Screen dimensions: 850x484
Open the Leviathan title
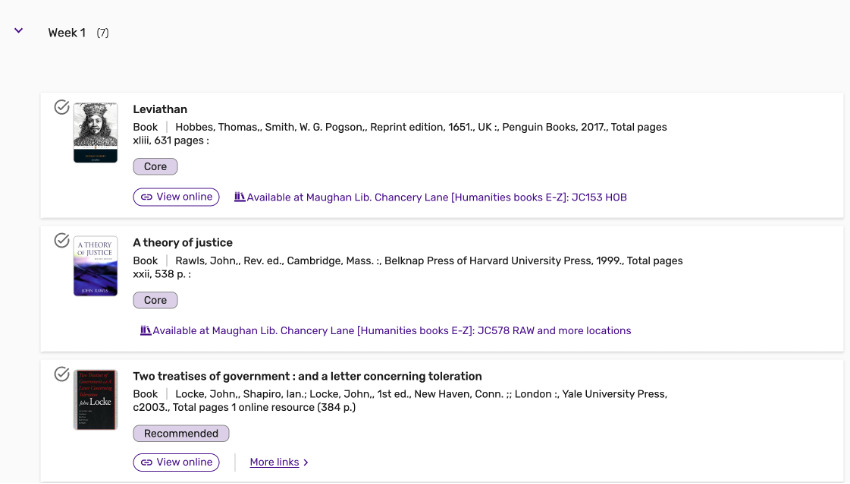click(x=160, y=109)
